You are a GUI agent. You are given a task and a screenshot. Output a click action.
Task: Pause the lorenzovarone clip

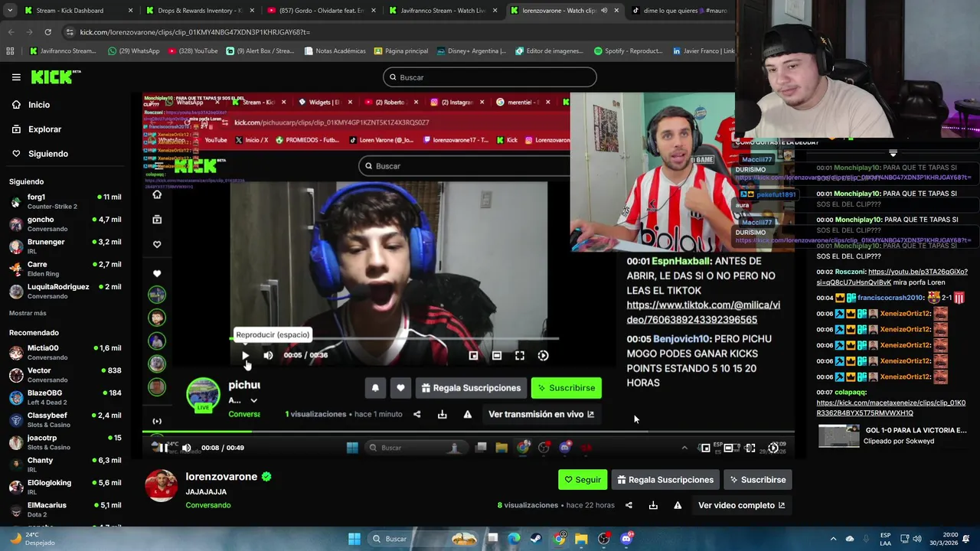[x=162, y=448]
